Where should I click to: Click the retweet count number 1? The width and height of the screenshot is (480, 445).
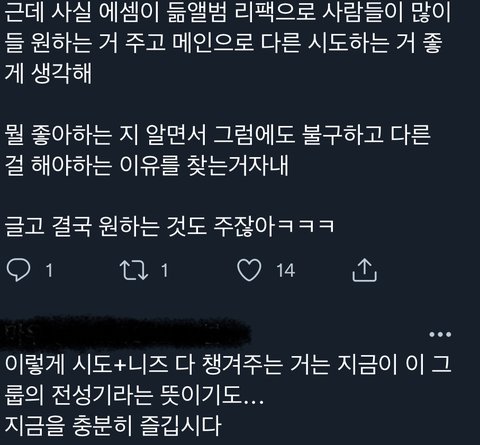pyautogui.click(x=165, y=270)
